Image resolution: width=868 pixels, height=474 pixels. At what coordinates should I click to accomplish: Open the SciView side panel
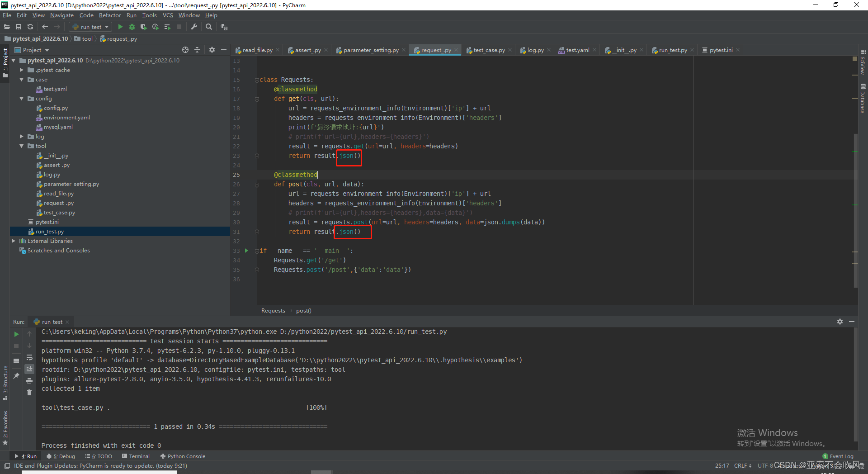863,62
